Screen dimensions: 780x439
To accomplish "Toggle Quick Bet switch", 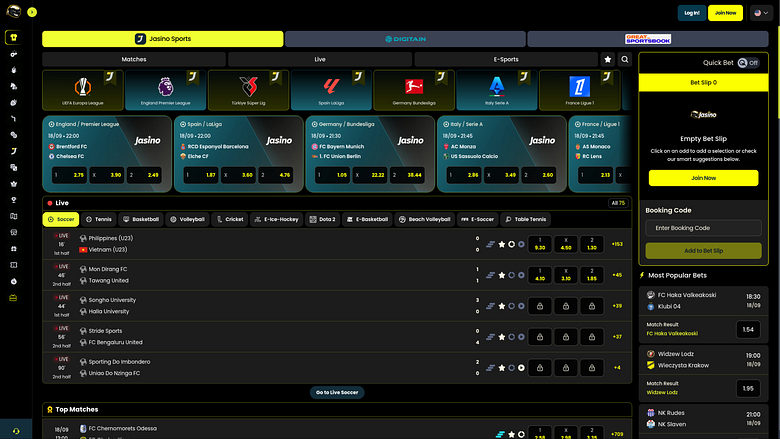I will click(748, 63).
